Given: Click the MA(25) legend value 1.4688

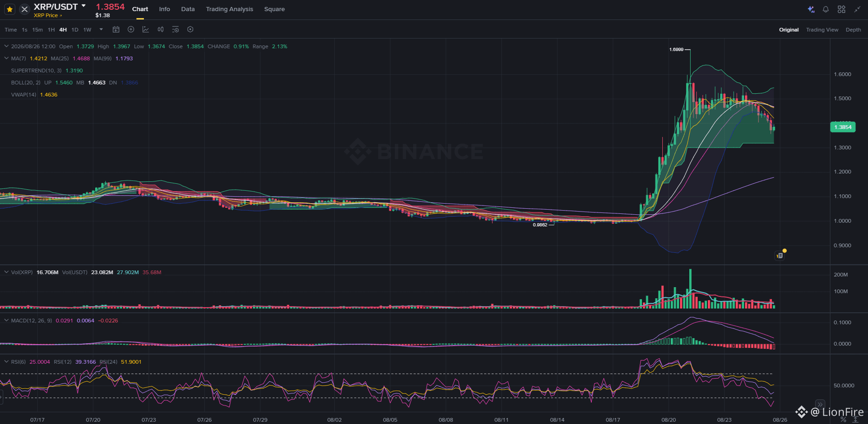Looking at the screenshot, I should pyautogui.click(x=81, y=58).
